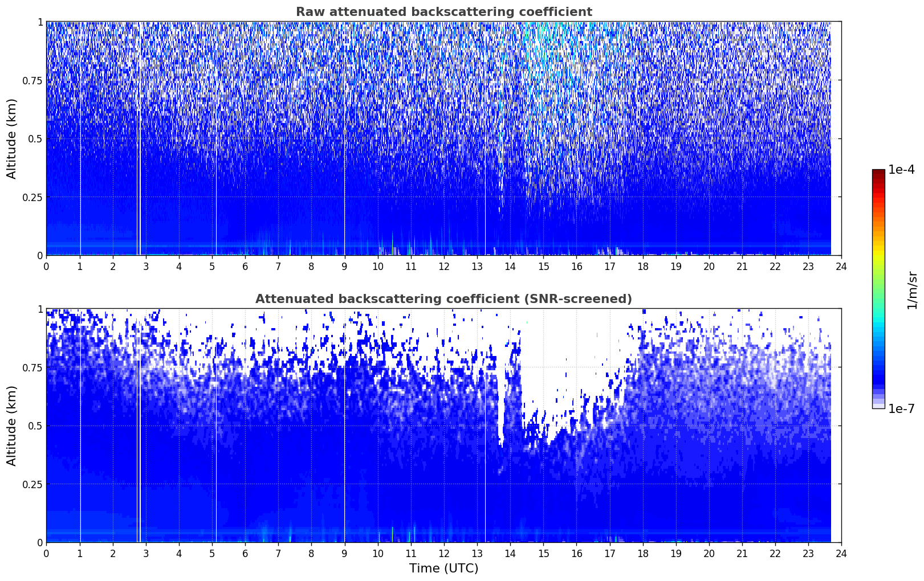Click the "Raw attenuated backscattering coefficient" title

click(443, 12)
